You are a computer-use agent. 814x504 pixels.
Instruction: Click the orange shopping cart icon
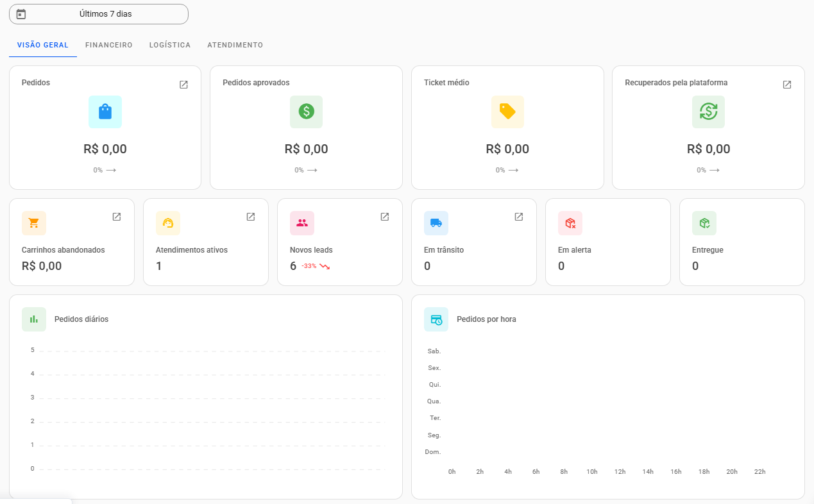pyautogui.click(x=34, y=223)
